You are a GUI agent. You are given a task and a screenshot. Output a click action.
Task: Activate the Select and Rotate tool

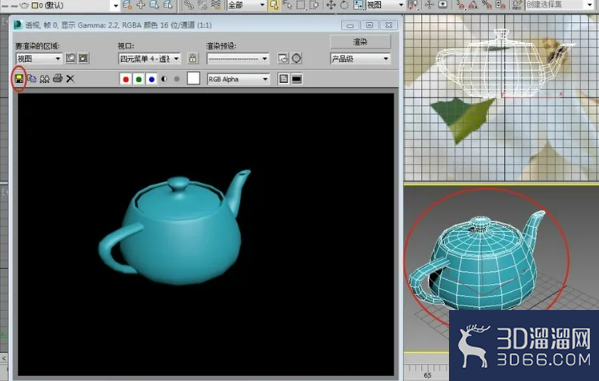point(344,5)
